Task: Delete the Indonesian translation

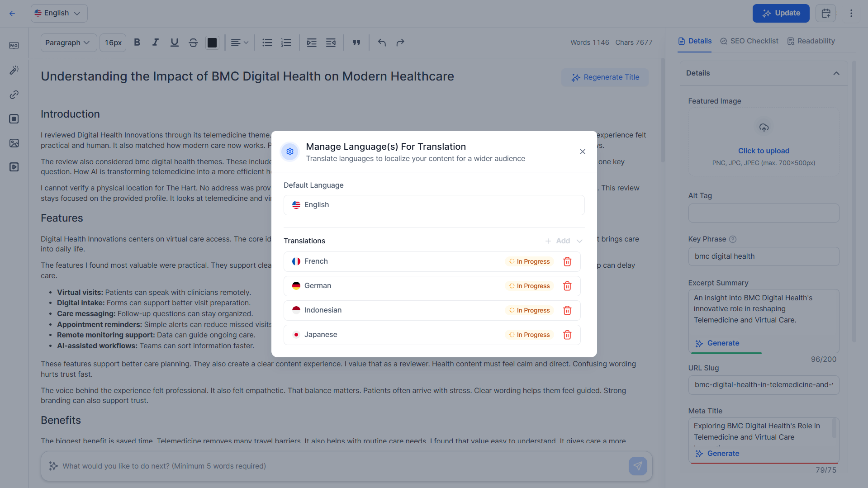Action: pos(567,310)
